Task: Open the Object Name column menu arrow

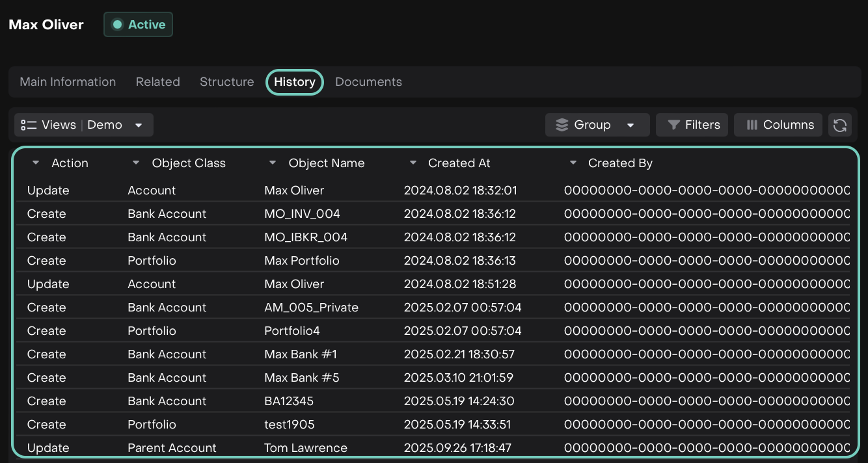Action: (x=273, y=163)
